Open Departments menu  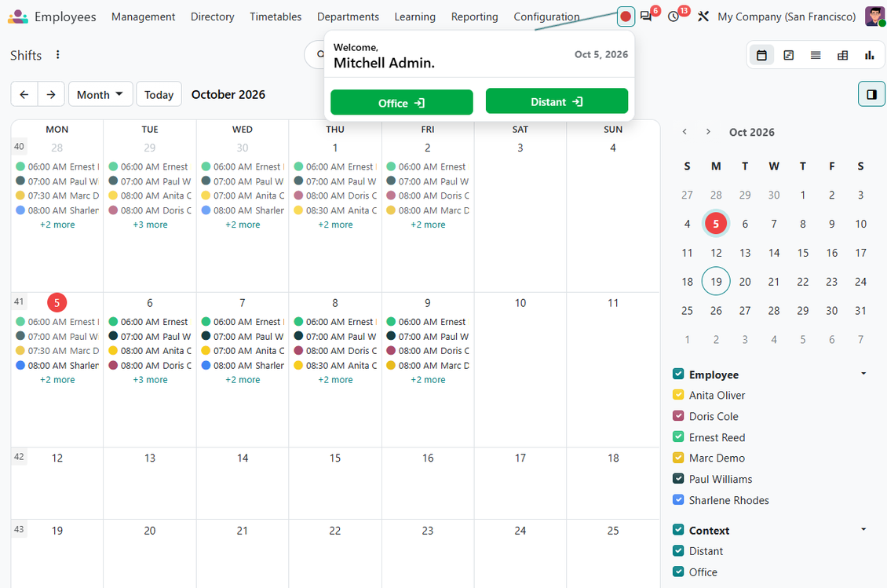tap(348, 16)
